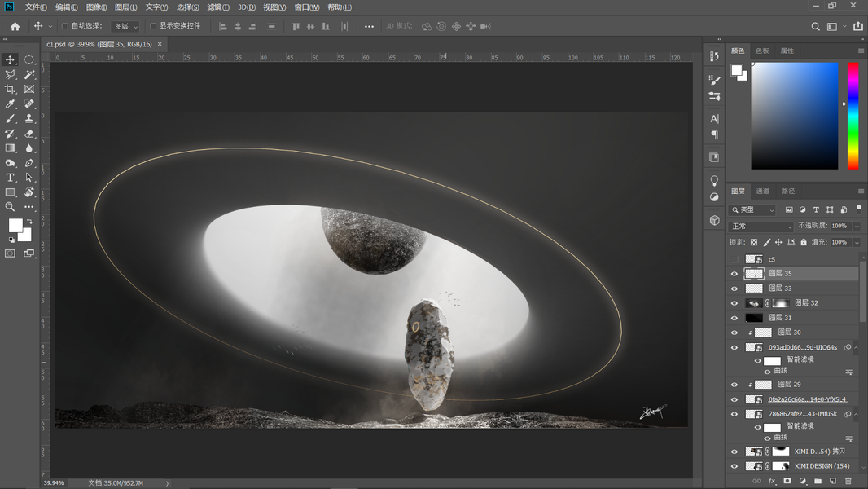Open the 图层 auto-select target dropdown
The height and width of the screenshot is (489, 868).
click(x=125, y=26)
